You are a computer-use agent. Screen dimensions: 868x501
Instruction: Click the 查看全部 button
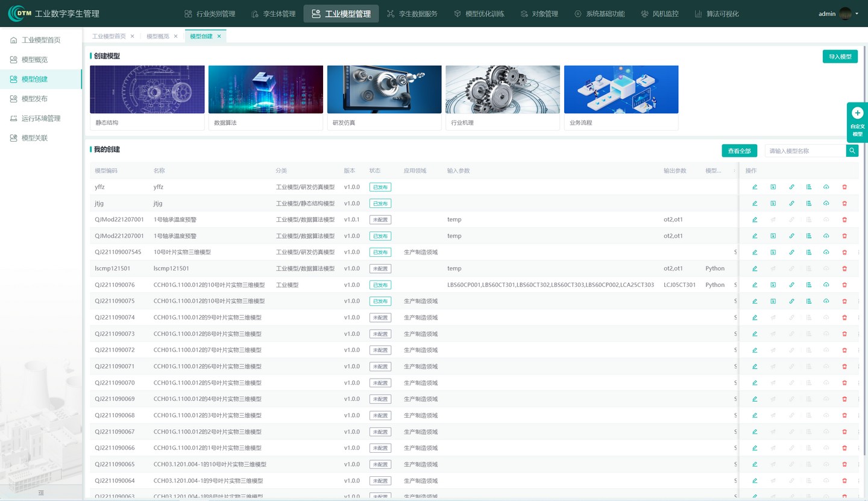click(x=739, y=151)
